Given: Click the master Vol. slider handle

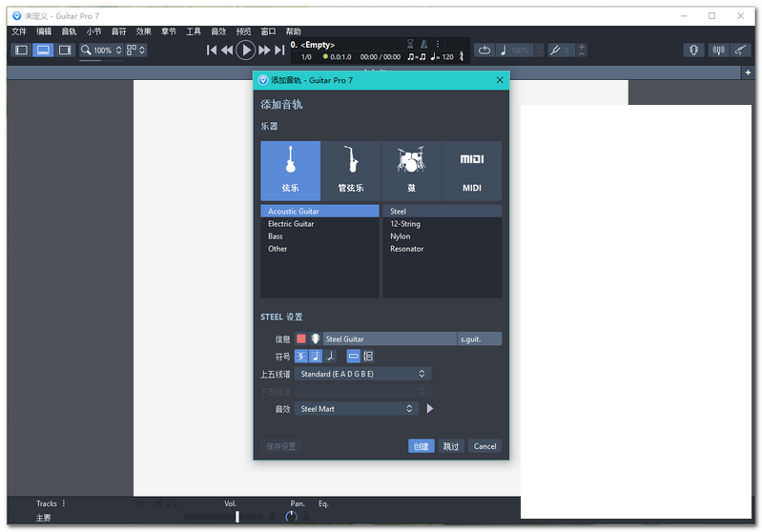Looking at the screenshot, I should (x=237, y=517).
